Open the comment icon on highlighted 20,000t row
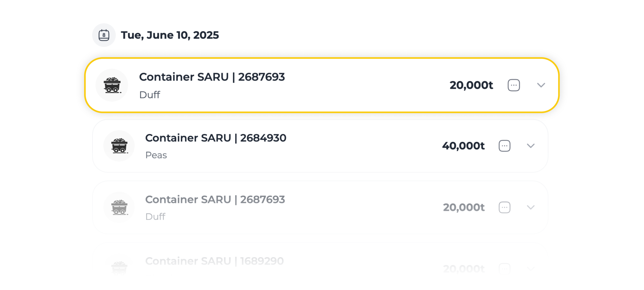This screenshot has width=644, height=290. pos(514,85)
